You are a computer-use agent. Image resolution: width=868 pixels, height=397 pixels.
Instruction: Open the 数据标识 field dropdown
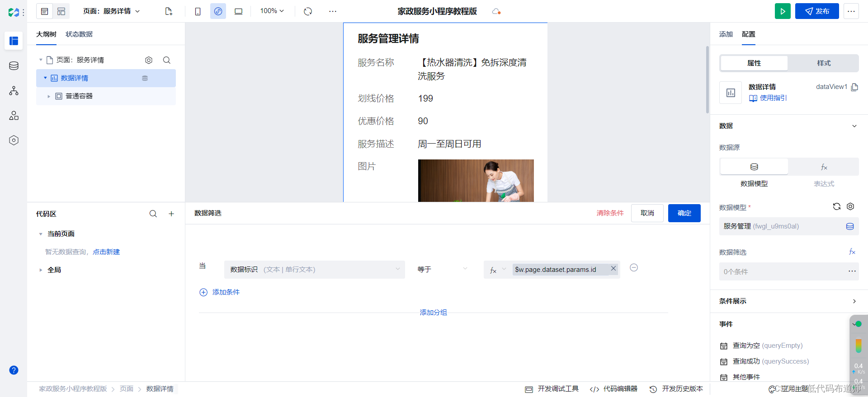point(315,270)
